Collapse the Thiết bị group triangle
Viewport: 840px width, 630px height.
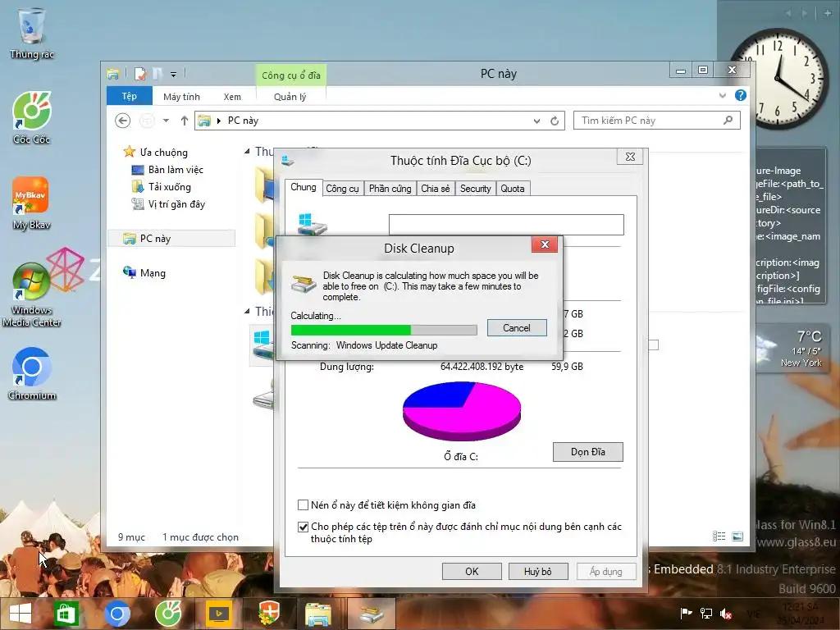[x=247, y=311]
